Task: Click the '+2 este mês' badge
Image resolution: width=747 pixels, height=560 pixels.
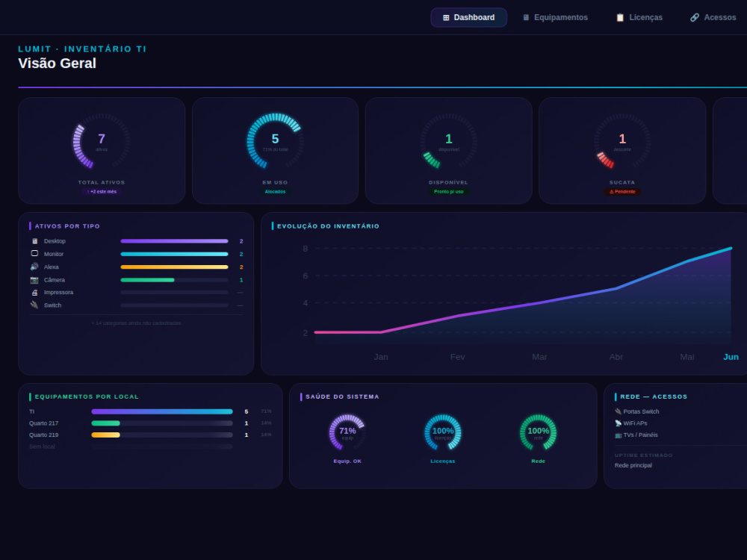Action: (x=102, y=191)
